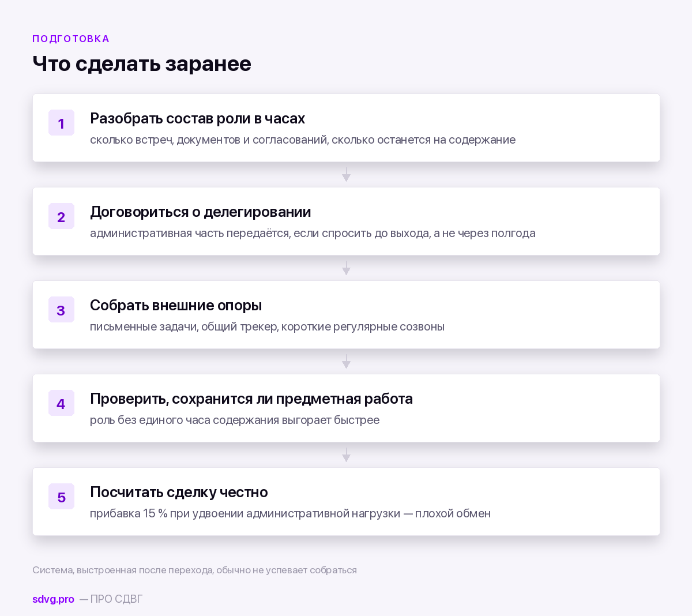This screenshot has width=692, height=616.
Task: Select step number badge 2
Action: click(x=61, y=216)
